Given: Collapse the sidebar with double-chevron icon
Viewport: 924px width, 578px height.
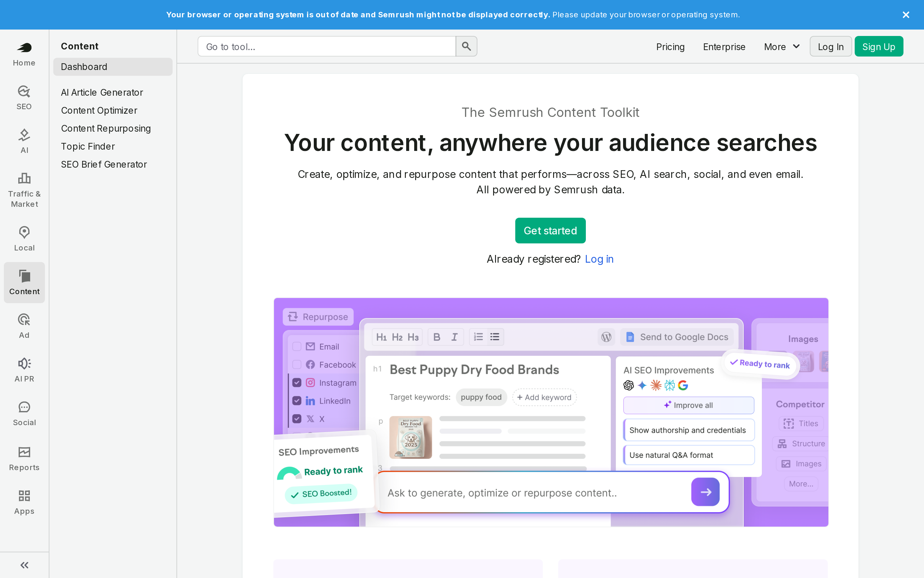Looking at the screenshot, I should [x=24, y=565].
